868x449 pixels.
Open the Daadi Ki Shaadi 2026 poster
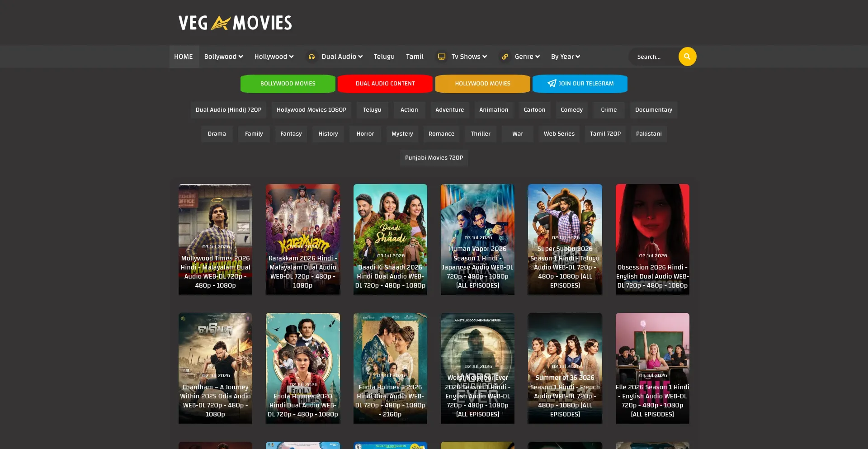coord(390,239)
